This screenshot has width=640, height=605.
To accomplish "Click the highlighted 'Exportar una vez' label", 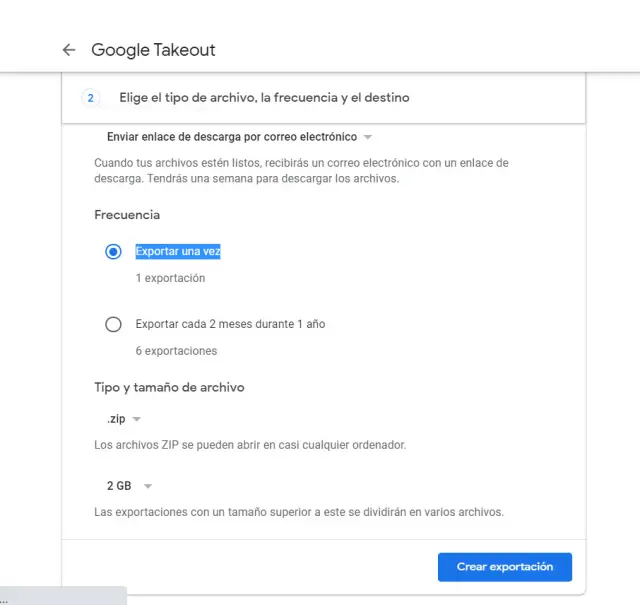I will click(178, 252).
